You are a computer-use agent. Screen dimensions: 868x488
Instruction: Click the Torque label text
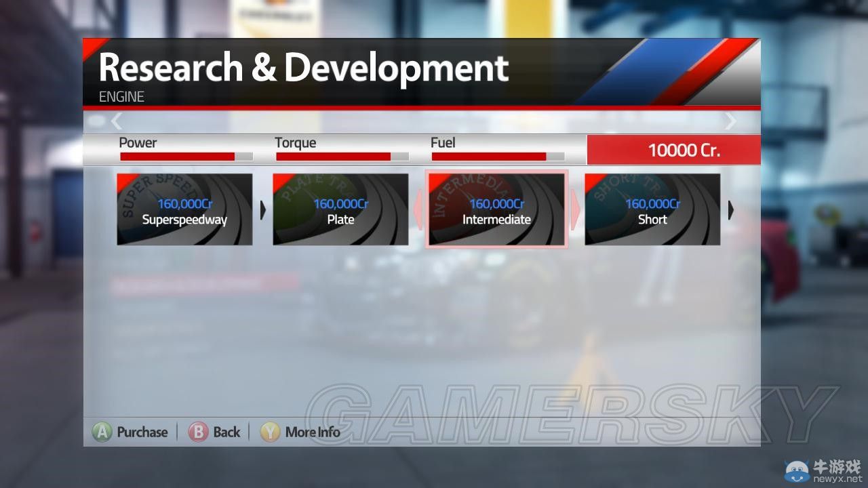(296, 143)
